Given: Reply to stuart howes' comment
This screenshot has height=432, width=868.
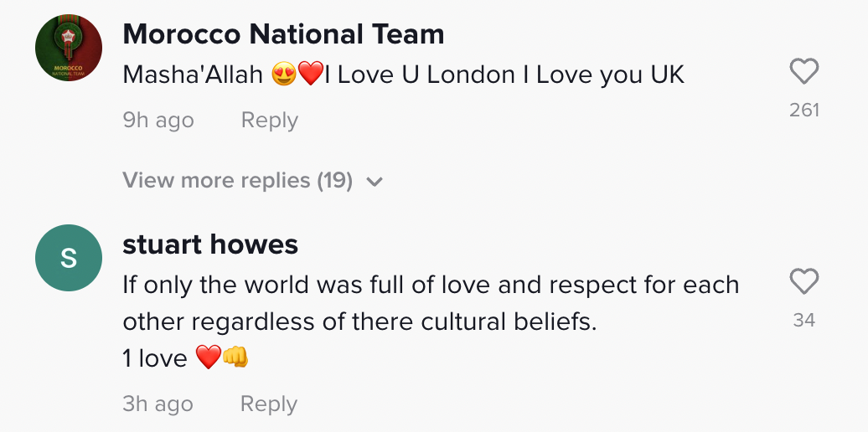Looking at the screenshot, I should [x=269, y=404].
